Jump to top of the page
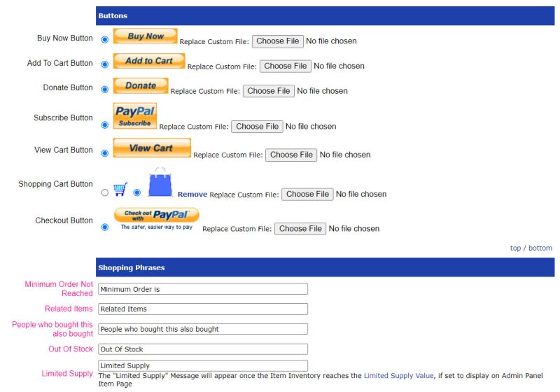The width and height of the screenshot is (560, 392). pos(515,248)
